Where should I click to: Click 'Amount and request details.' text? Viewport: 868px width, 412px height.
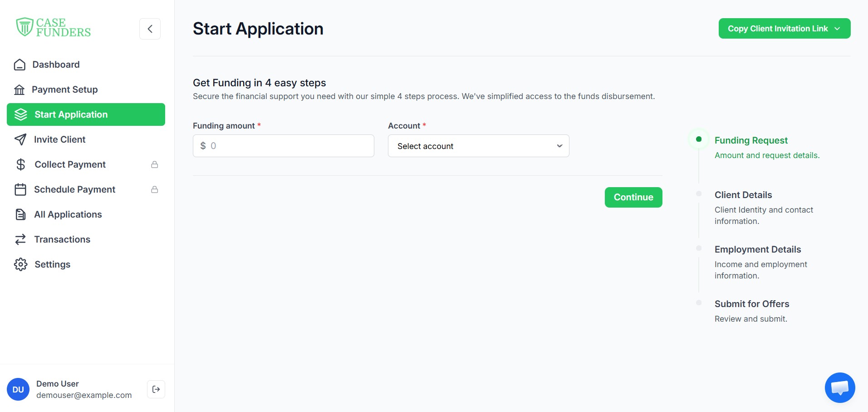767,155
